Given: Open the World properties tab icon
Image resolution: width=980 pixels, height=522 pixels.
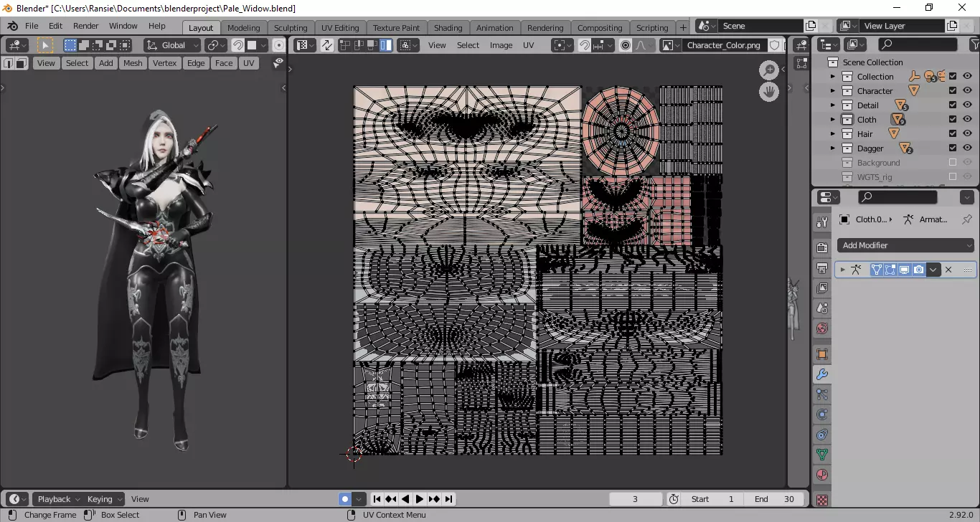Looking at the screenshot, I should [822, 328].
